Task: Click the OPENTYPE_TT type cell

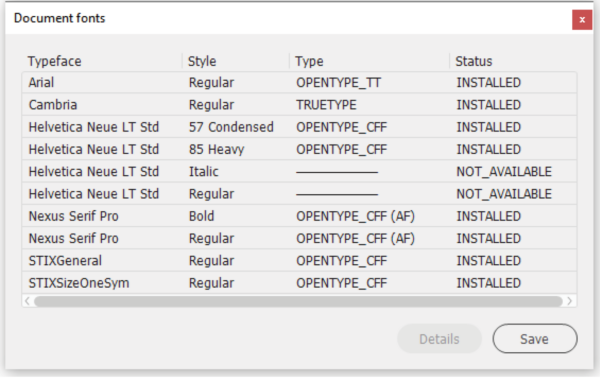Action: pyautogui.click(x=338, y=83)
